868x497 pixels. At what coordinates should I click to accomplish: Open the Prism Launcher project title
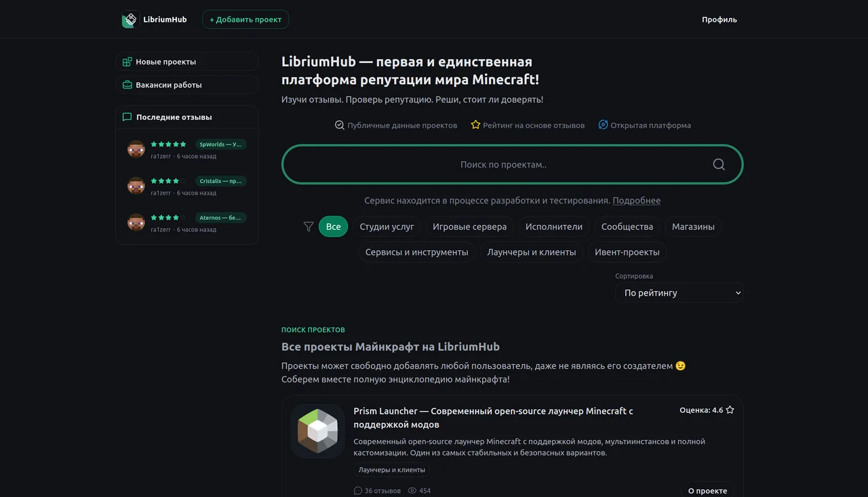[x=493, y=418]
